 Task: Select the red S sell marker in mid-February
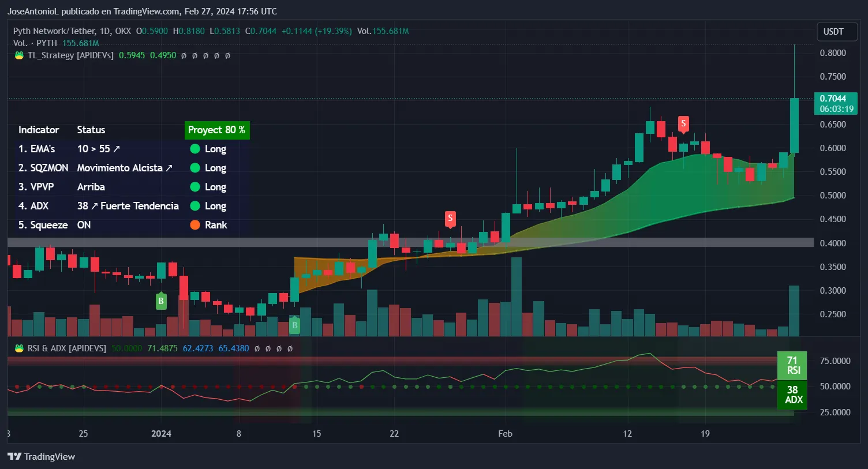tap(683, 123)
